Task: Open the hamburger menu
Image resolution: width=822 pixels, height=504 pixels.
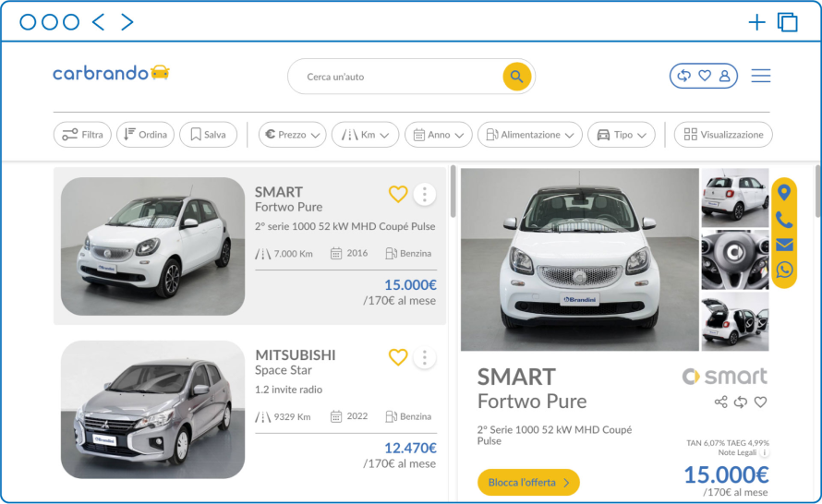Action: point(760,76)
